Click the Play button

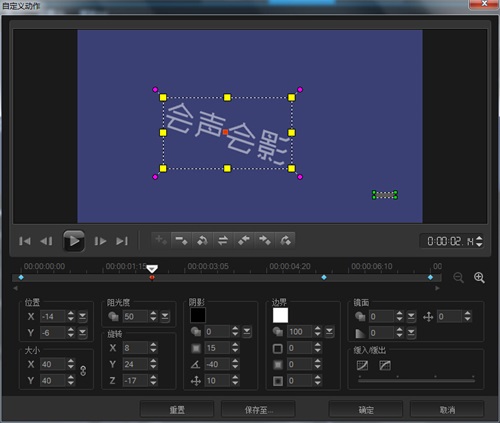click(74, 241)
